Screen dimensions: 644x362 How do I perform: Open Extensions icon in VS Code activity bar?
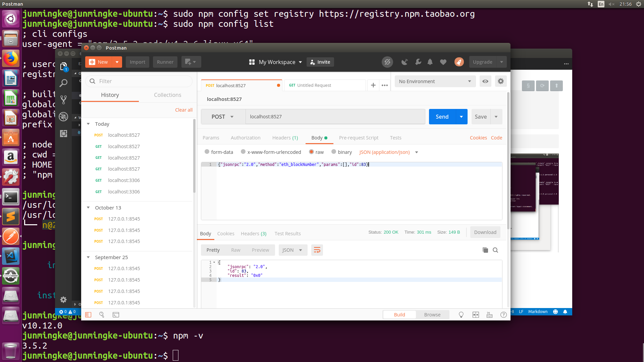[x=63, y=133]
